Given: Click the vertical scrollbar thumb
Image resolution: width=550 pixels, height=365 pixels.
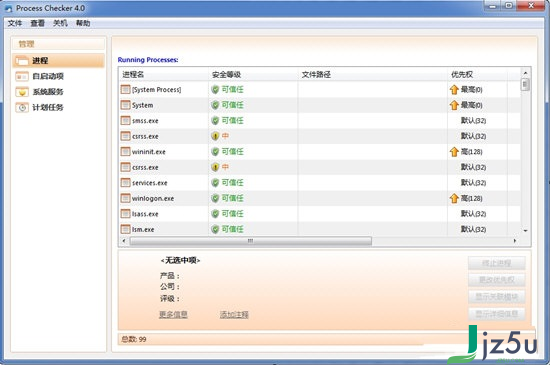Looking at the screenshot, I should 525,85.
